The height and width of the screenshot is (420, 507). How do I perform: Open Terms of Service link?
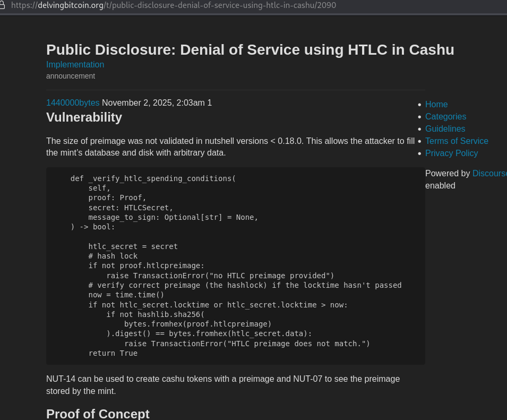click(457, 141)
